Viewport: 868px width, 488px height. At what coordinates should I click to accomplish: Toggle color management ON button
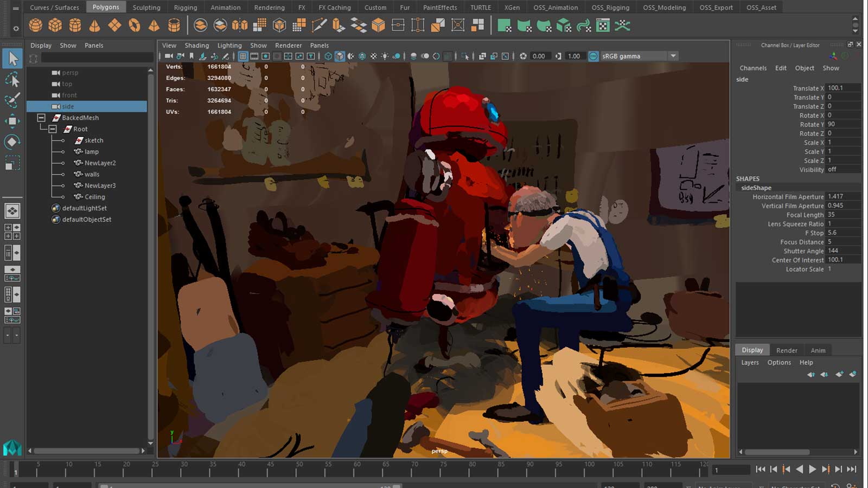593,56
